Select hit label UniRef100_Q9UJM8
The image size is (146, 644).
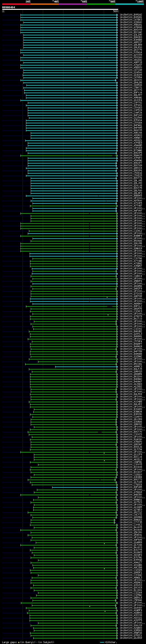(131, 243)
